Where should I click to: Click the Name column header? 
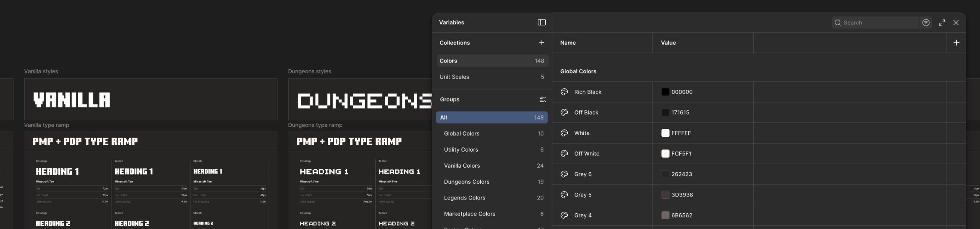568,43
